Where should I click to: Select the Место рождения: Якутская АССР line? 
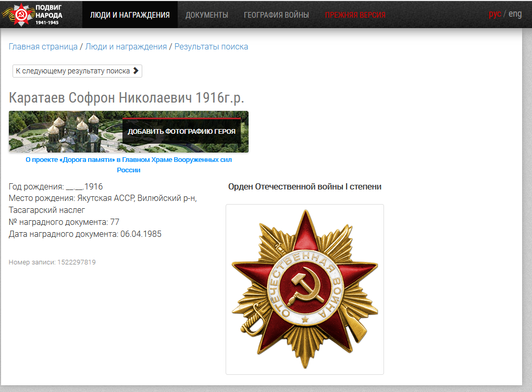(x=103, y=198)
